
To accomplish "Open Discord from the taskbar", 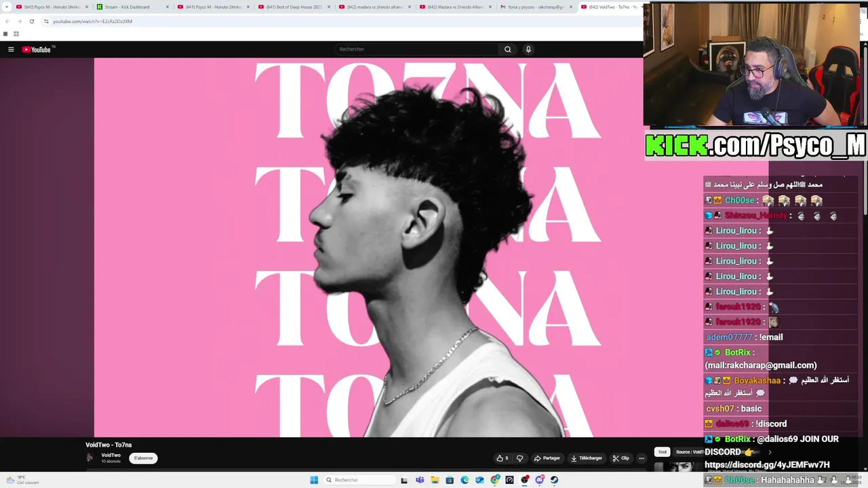I will pos(540,480).
